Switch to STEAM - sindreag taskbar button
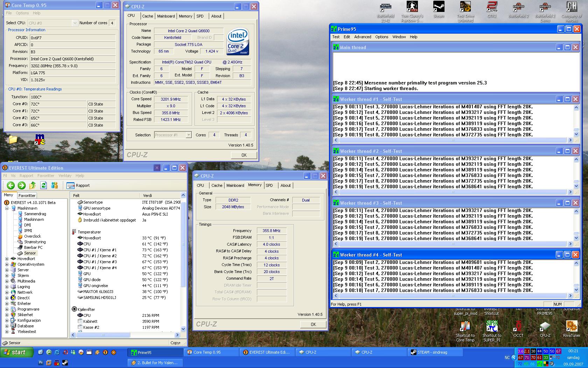Screen dimensions: 588x368 point(435,353)
